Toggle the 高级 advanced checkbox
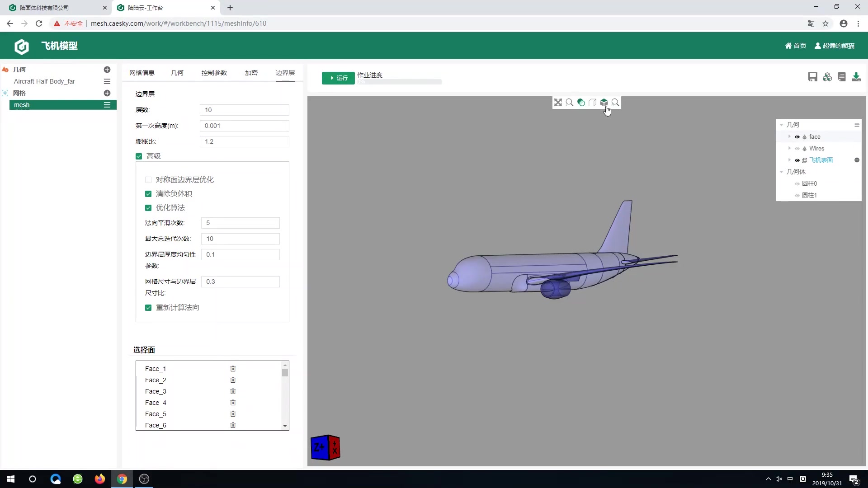The image size is (868, 488). [139, 156]
